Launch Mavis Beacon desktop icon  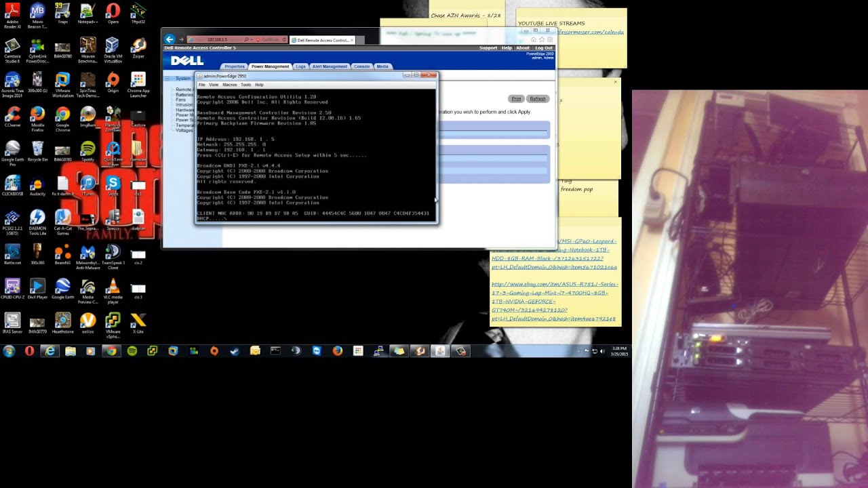pos(37,16)
